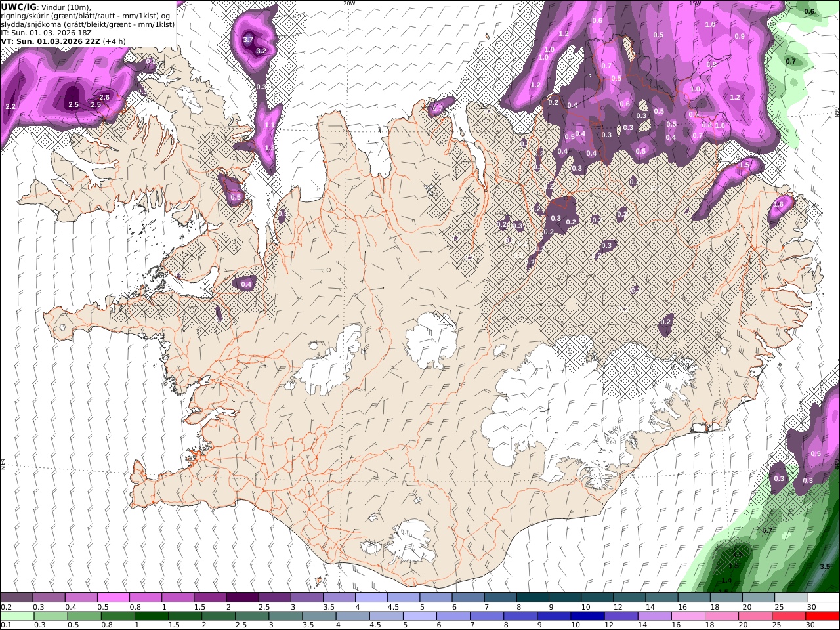Select the pale green 0.1 rain legend swatch
This screenshot has width=840, height=630.
(17, 616)
